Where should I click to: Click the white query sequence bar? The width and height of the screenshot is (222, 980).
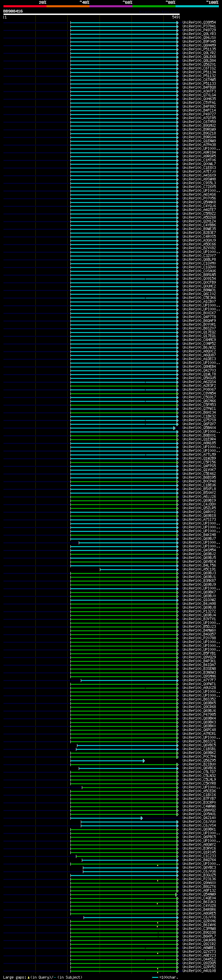point(92,14)
